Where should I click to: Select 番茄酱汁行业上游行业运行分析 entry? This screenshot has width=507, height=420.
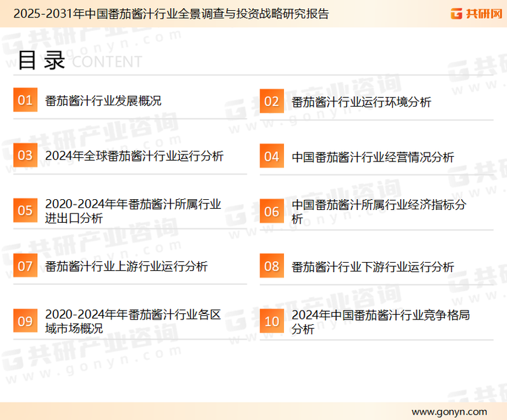(126, 266)
